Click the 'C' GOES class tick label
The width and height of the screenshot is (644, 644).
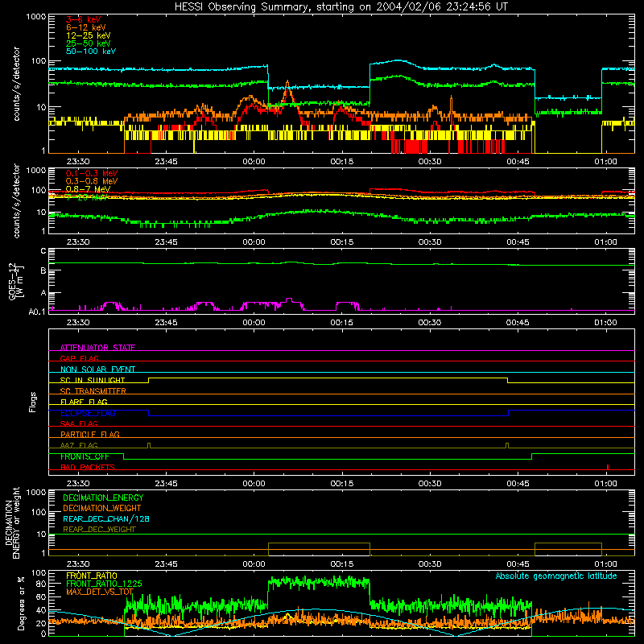43,251
